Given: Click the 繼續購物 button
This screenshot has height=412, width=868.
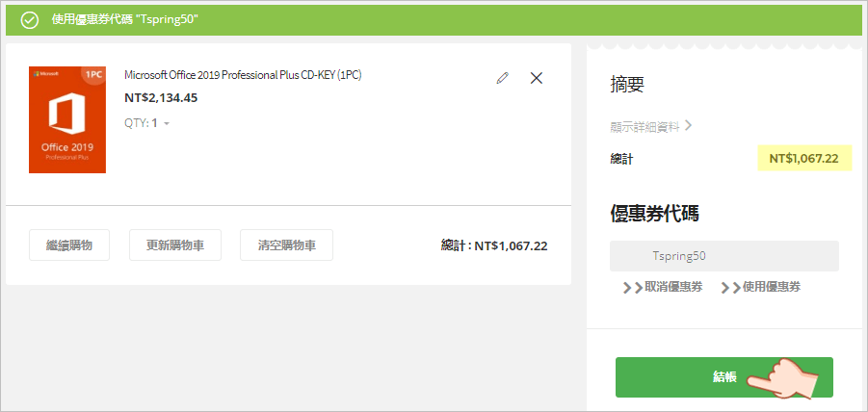Looking at the screenshot, I should [69, 245].
